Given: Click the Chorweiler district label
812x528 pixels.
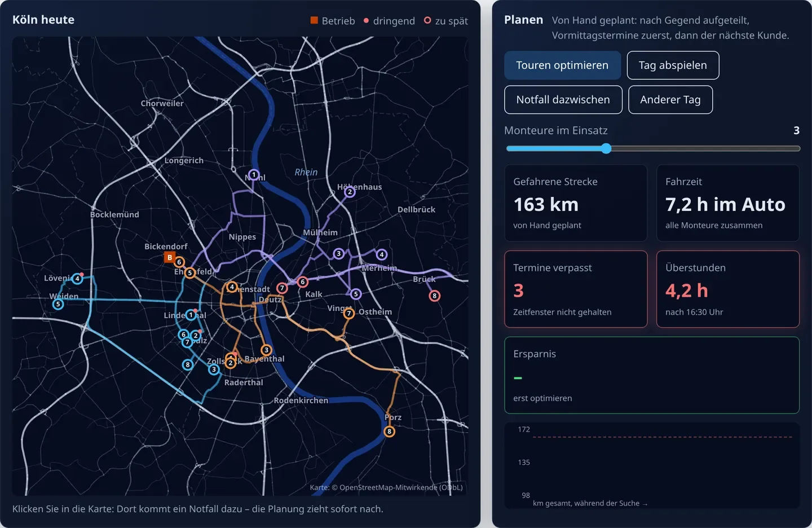Looking at the screenshot, I should [x=162, y=103].
